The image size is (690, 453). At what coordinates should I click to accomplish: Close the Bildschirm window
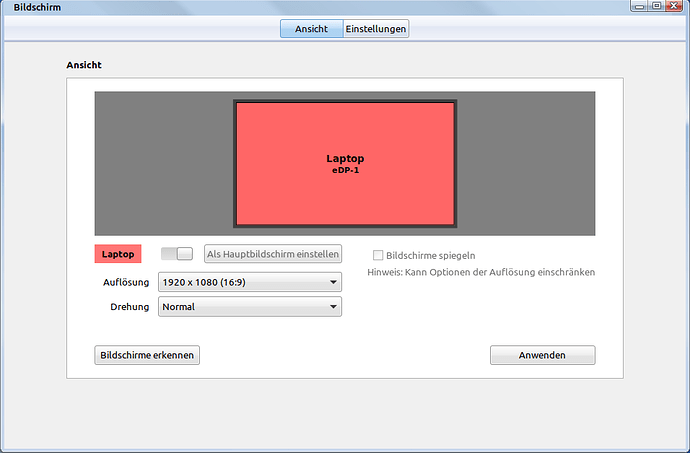click(x=674, y=6)
